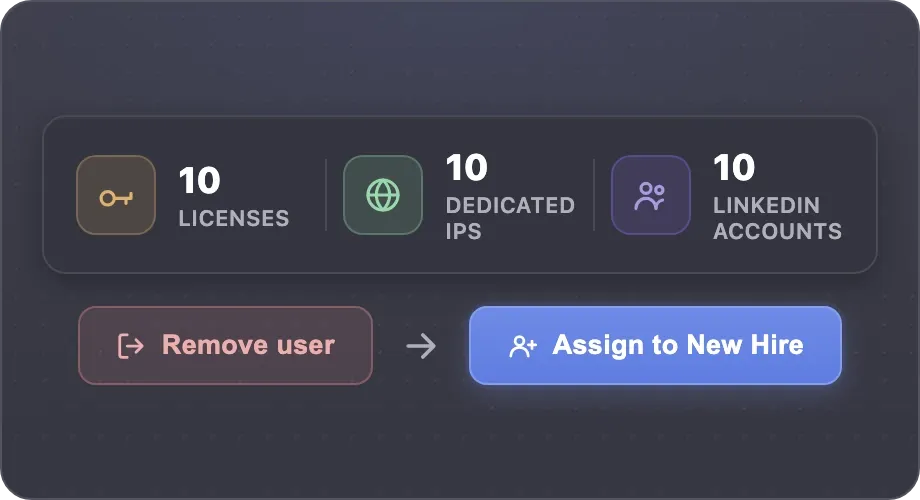Select the LICENSES label text
Image resolution: width=920 pixels, height=500 pixels.
pos(234,218)
